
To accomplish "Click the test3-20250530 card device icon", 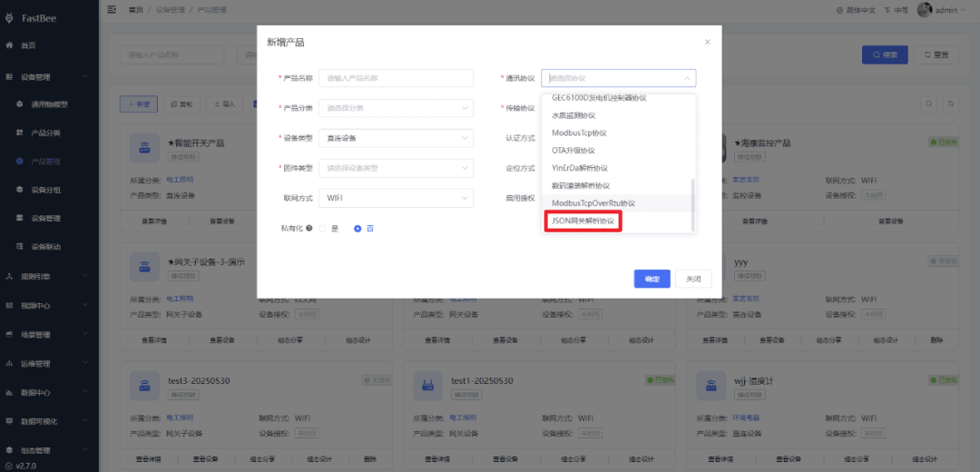I will pos(145,386).
